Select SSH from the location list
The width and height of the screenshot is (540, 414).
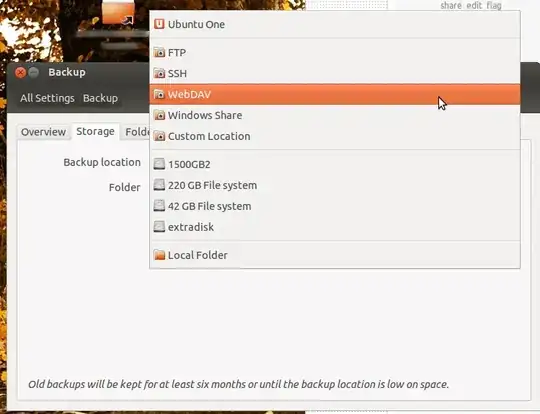click(x=335, y=73)
